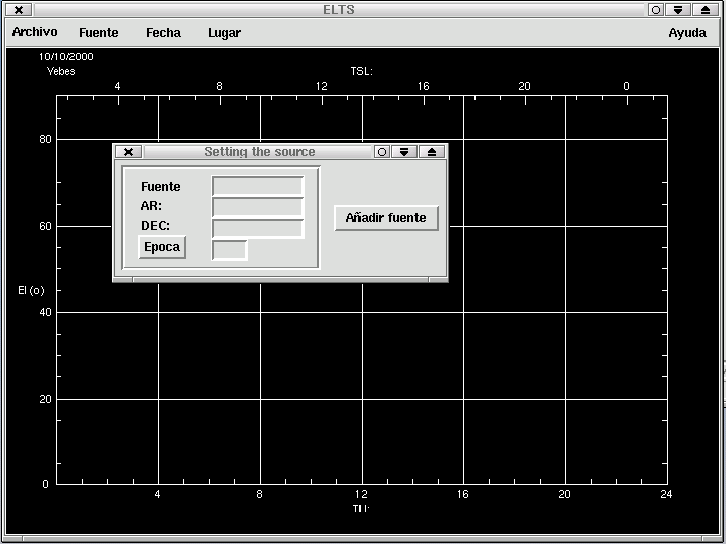This screenshot has width=726, height=544.
Task: Click circle icon in source dialog titlebar
Action: [381, 152]
